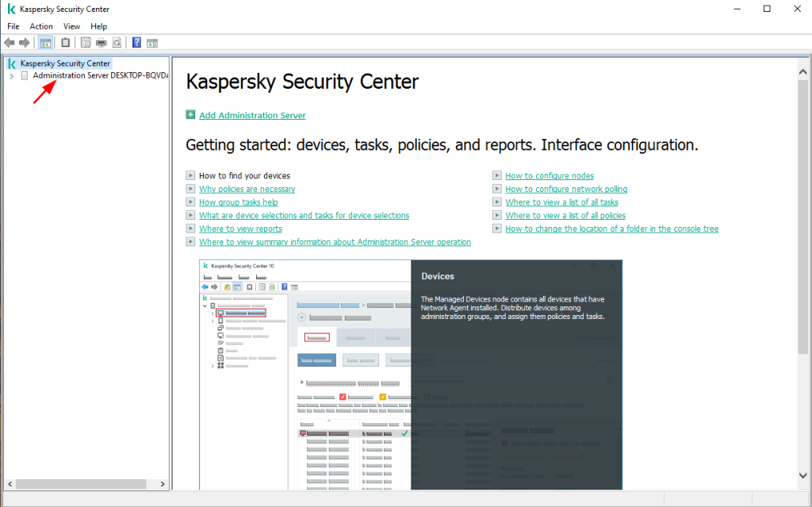The image size is (812, 507).
Task: Open Properties from the toolbar icon
Action: pos(86,43)
